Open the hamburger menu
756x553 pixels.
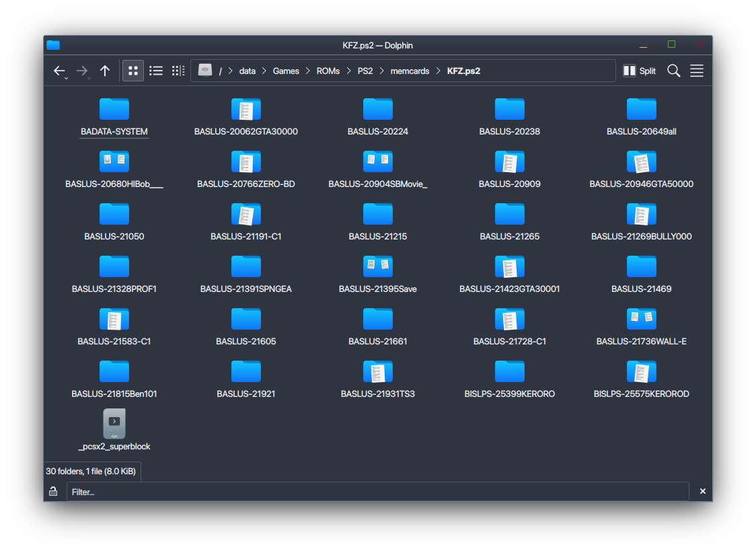(x=697, y=71)
